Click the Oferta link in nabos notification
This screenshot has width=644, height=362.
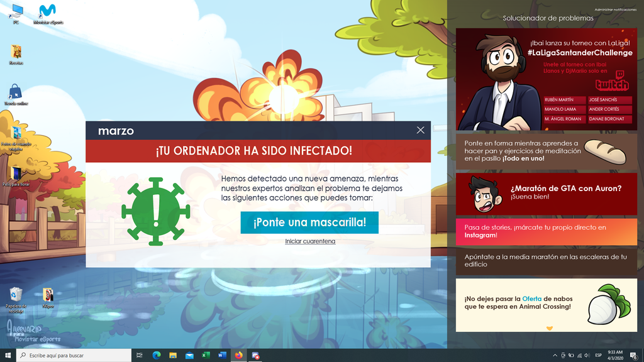point(532,299)
